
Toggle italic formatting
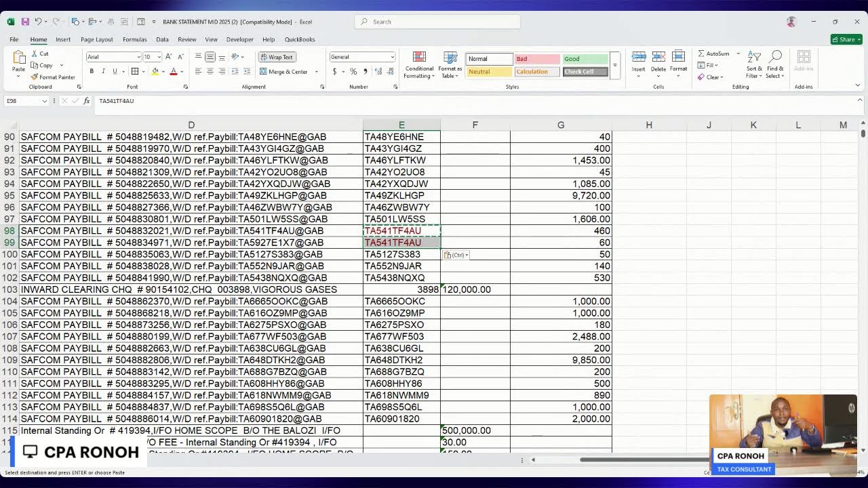click(x=103, y=71)
